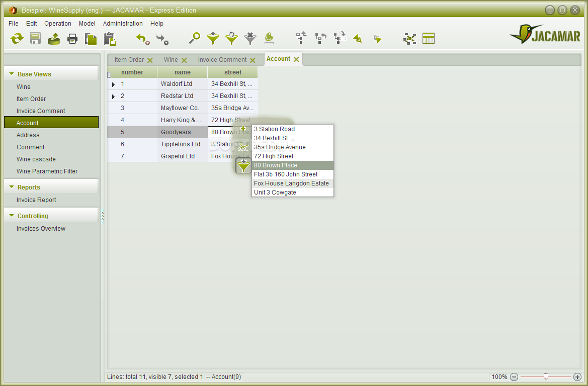This screenshot has height=386, width=588.
Task: Collapse the Reports section
Action: coord(12,186)
